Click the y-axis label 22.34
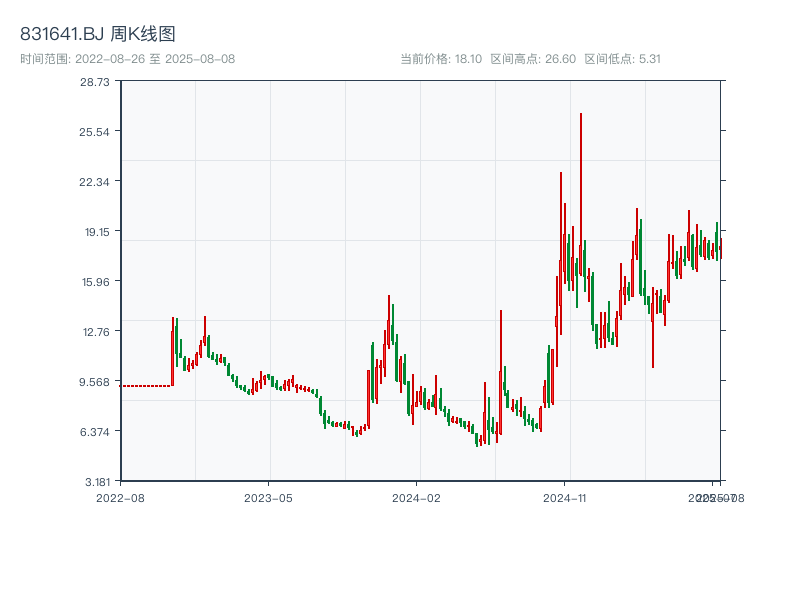 click(94, 182)
